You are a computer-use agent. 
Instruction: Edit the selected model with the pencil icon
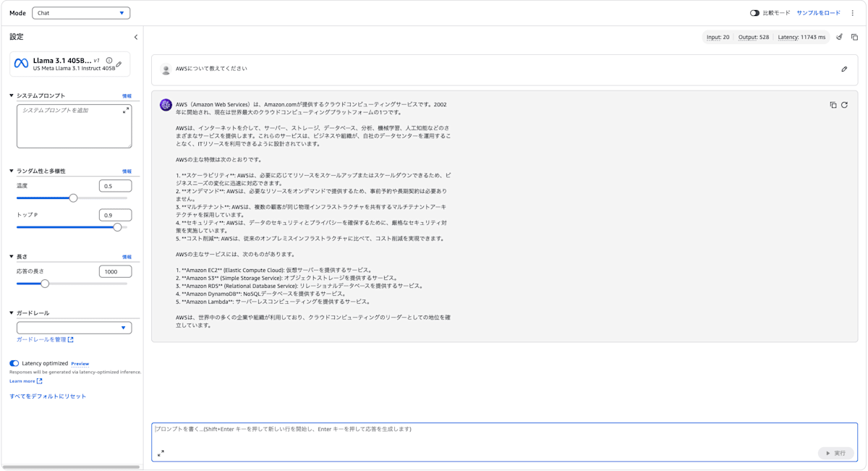pyautogui.click(x=119, y=64)
